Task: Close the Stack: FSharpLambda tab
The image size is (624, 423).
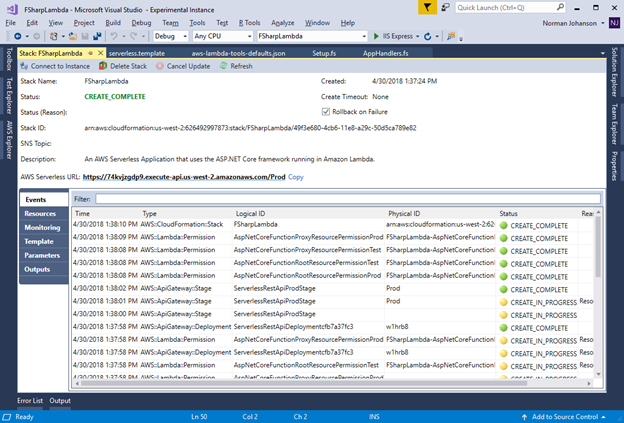Action: point(101,53)
